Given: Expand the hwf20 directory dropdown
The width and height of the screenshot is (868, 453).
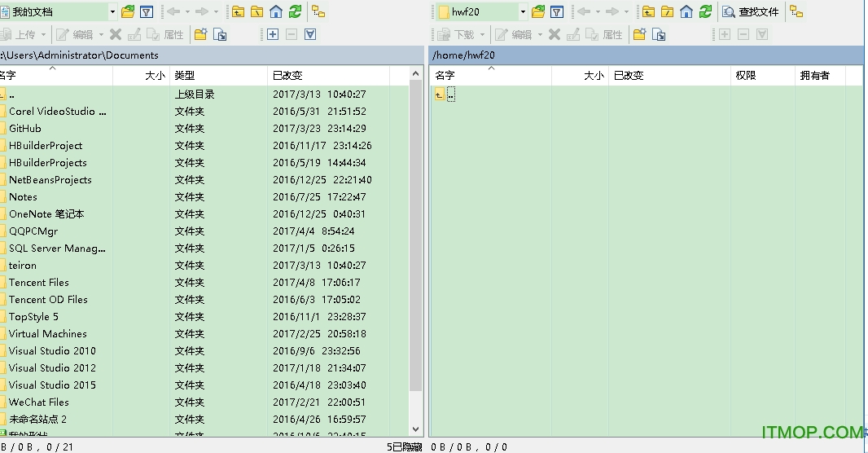Looking at the screenshot, I should [x=523, y=11].
